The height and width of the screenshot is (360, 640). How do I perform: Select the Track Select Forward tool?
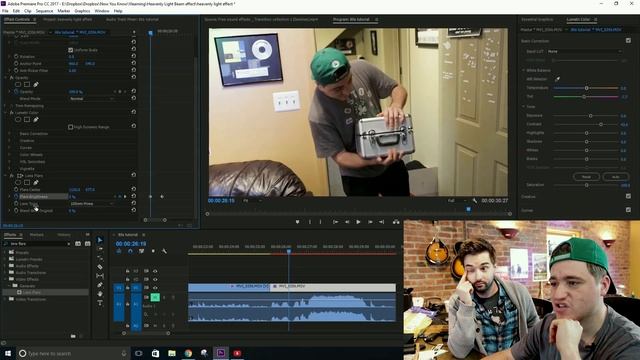[100, 249]
